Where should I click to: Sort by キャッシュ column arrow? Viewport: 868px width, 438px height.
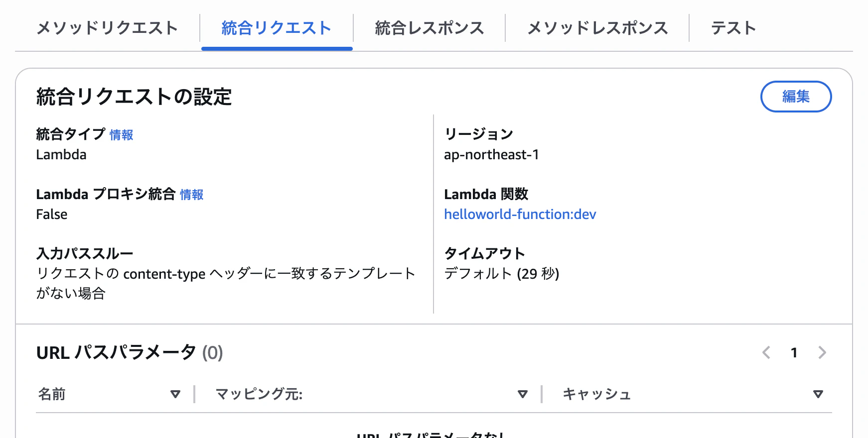pyautogui.click(x=818, y=394)
